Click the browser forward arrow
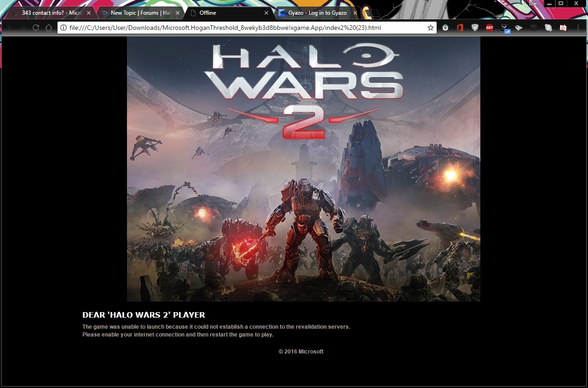The height and width of the screenshot is (388, 588). click(23, 28)
